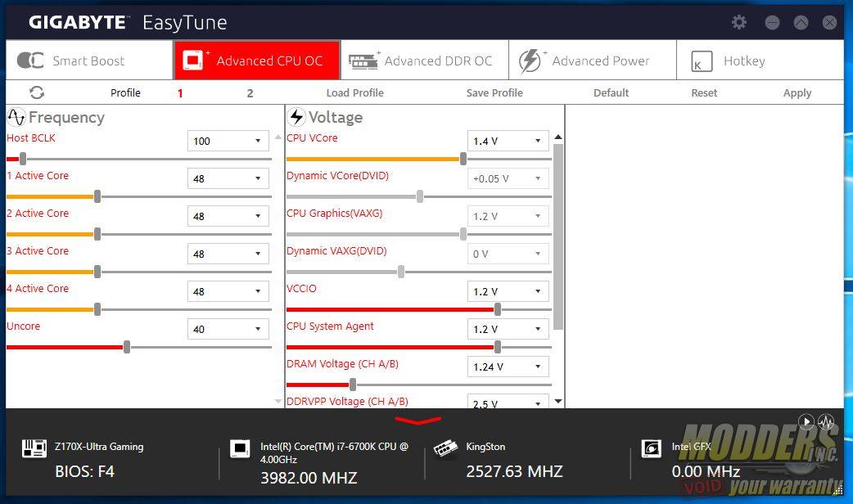This screenshot has width=853, height=504.
Task: Click the DRAM Voltage slider handle
Action: click(x=353, y=385)
